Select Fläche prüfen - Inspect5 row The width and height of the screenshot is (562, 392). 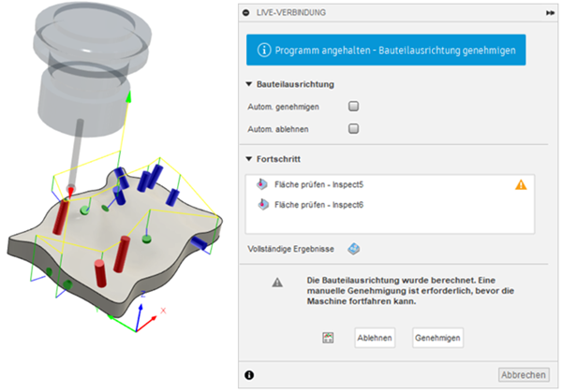tap(390, 184)
